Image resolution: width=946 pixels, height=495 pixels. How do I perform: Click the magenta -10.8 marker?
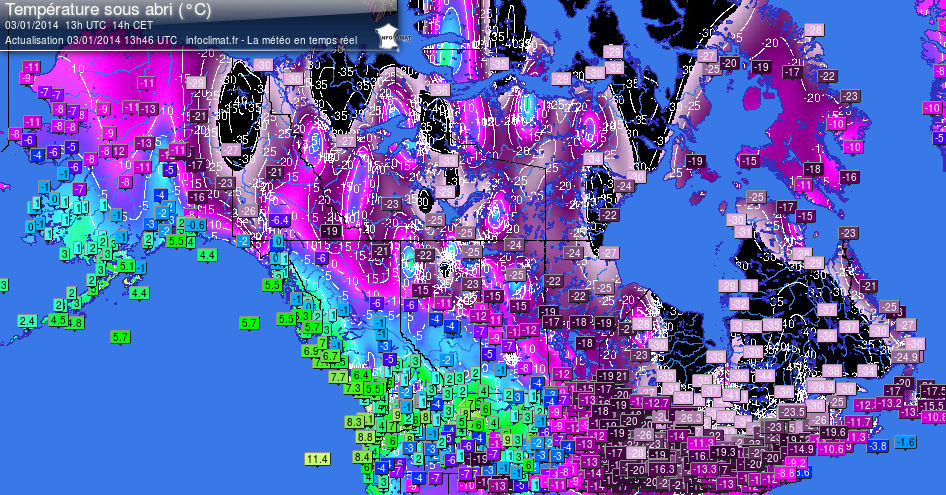tap(934, 417)
